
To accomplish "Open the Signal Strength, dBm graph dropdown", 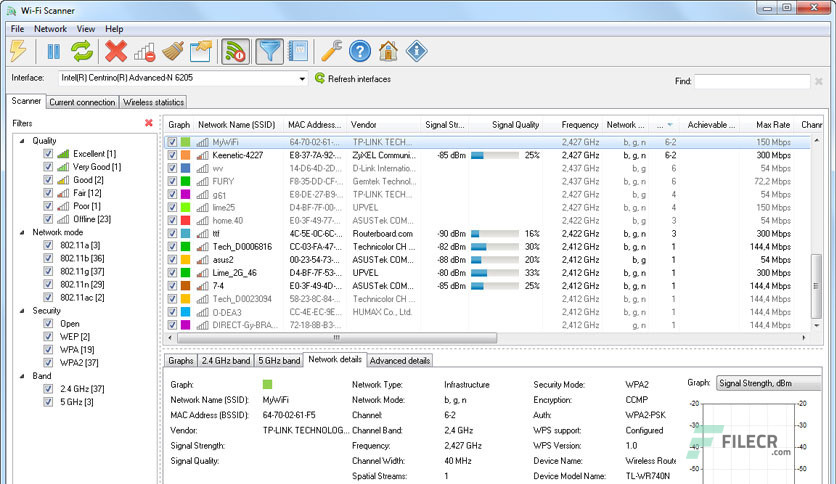I will click(768, 383).
